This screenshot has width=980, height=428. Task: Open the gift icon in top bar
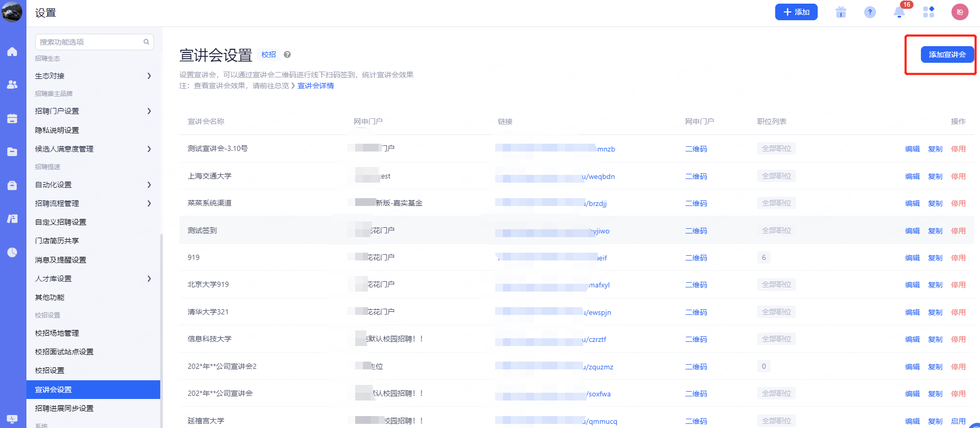841,12
